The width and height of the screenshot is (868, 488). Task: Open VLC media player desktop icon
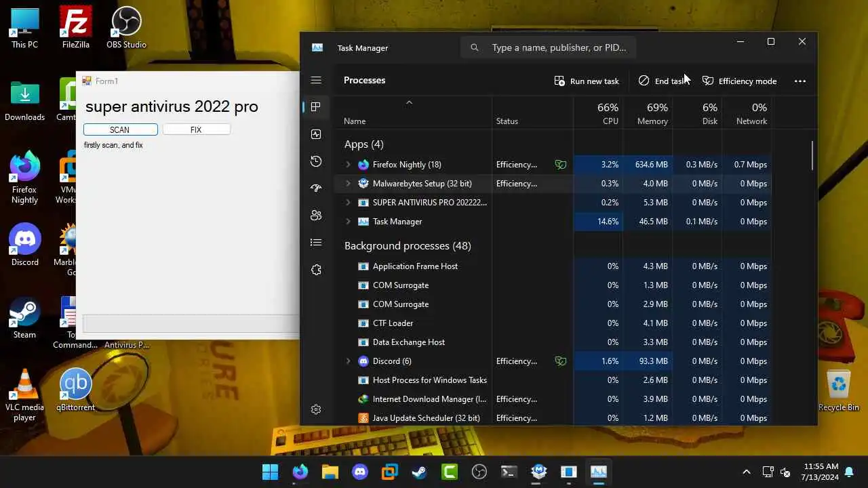[24, 395]
